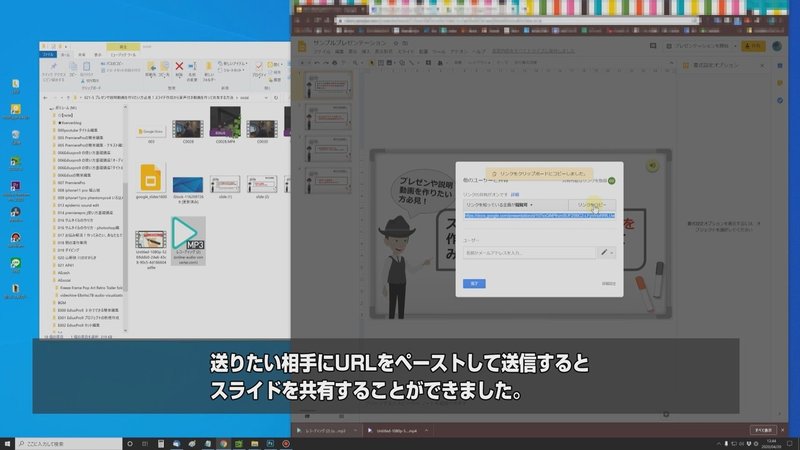Click the highlighted share URL field
The width and height of the screenshot is (800, 450).
(x=539, y=216)
